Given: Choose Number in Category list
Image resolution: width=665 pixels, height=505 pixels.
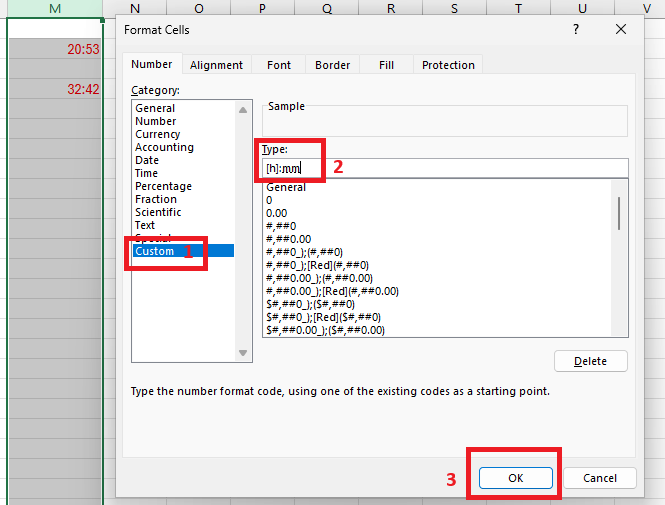Looking at the screenshot, I should pyautogui.click(x=183, y=121).
